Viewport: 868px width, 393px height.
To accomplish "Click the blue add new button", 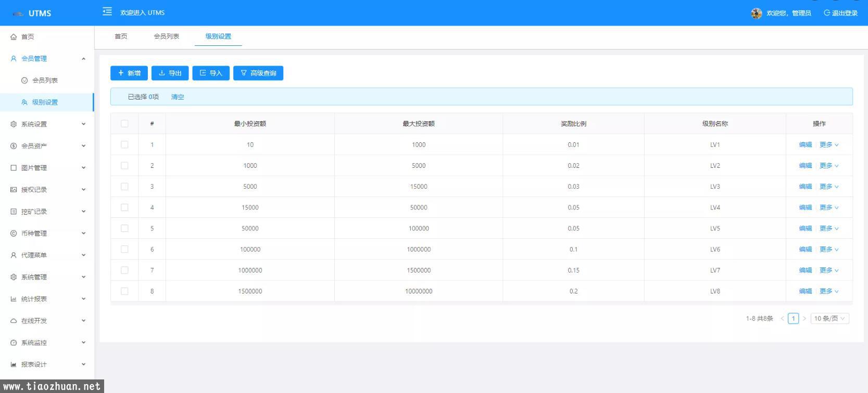I will [129, 73].
